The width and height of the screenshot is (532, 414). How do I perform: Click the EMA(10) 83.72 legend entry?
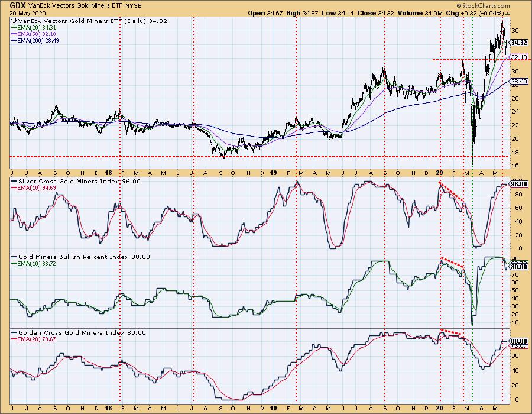(34, 263)
